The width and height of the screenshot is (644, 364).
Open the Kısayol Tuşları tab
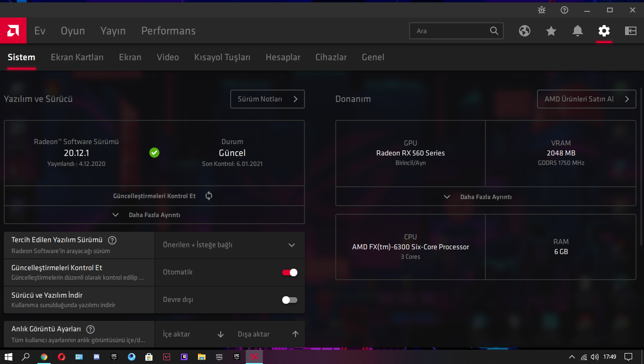[223, 57]
